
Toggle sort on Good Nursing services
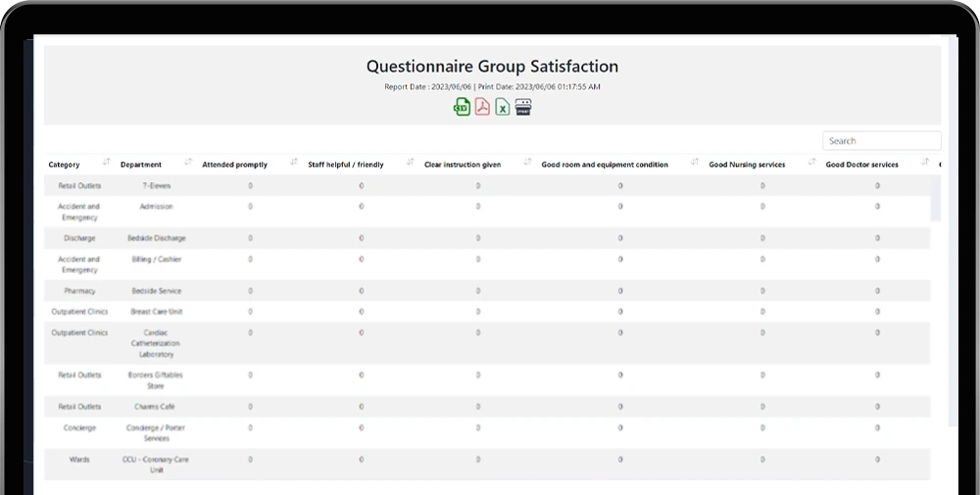[x=811, y=163]
